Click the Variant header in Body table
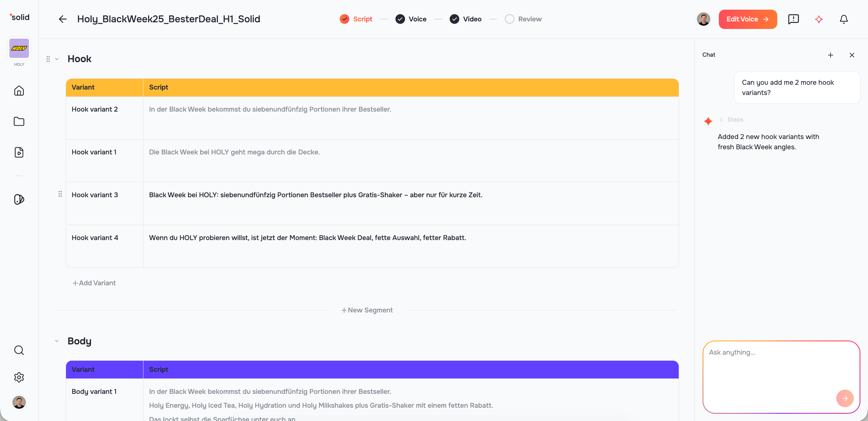 (83, 369)
